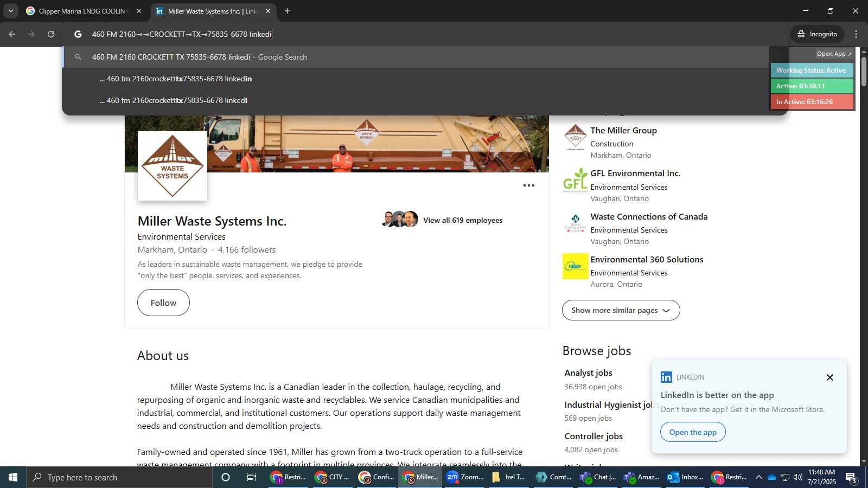868x488 pixels.
Task: Click The Miller Group logo icon
Action: (576, 137)
